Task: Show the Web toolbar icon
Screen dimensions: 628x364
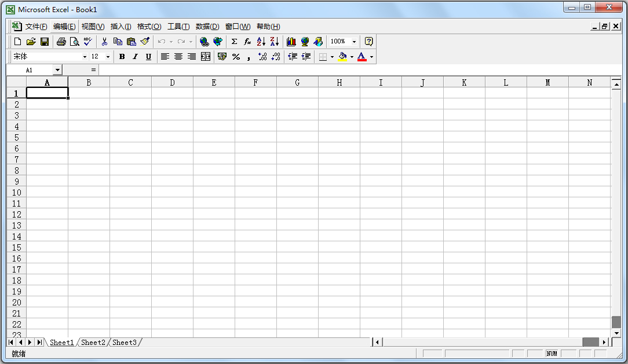Action: [218, 42]
